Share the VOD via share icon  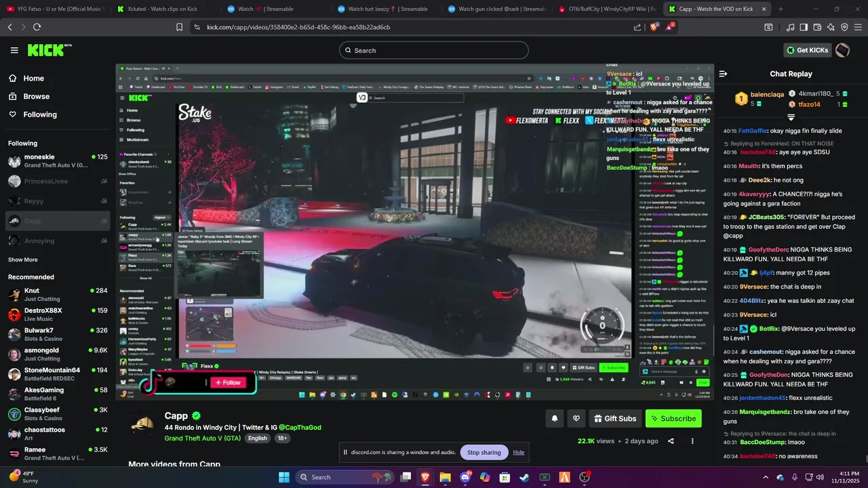coord(671,441)
